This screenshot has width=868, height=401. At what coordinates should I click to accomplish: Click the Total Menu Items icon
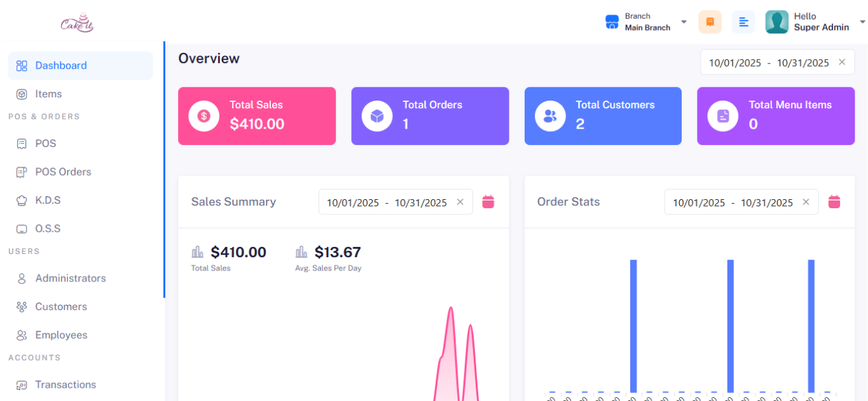click(723, 116)
